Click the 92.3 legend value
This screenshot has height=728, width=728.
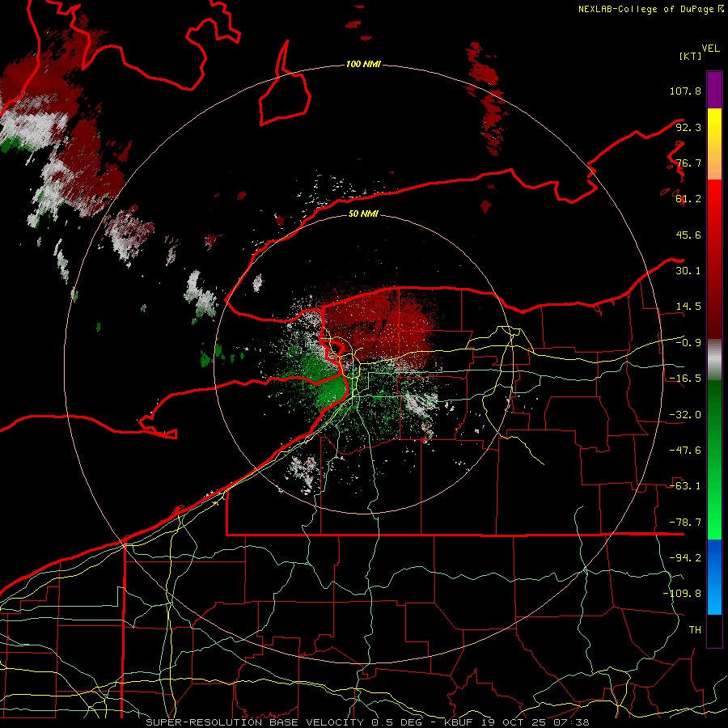(688, 127)
